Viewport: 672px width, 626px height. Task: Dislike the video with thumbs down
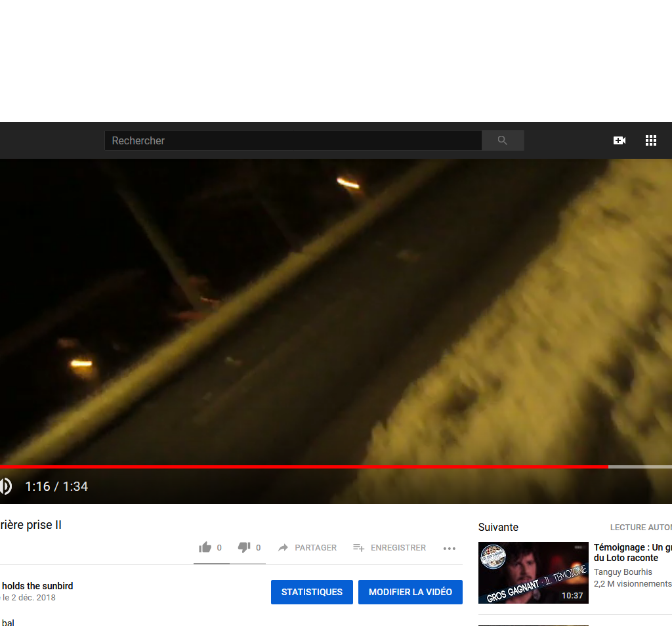[x=244, y=547]
